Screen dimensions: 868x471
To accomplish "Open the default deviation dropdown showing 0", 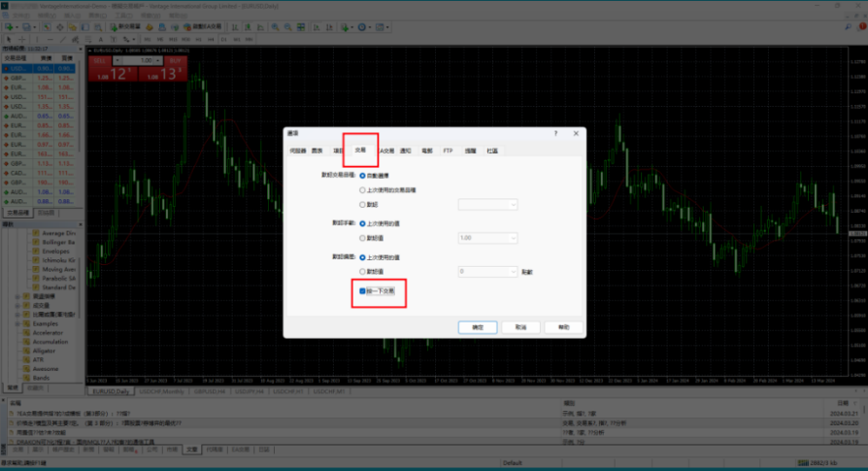I will pos(487,272).
